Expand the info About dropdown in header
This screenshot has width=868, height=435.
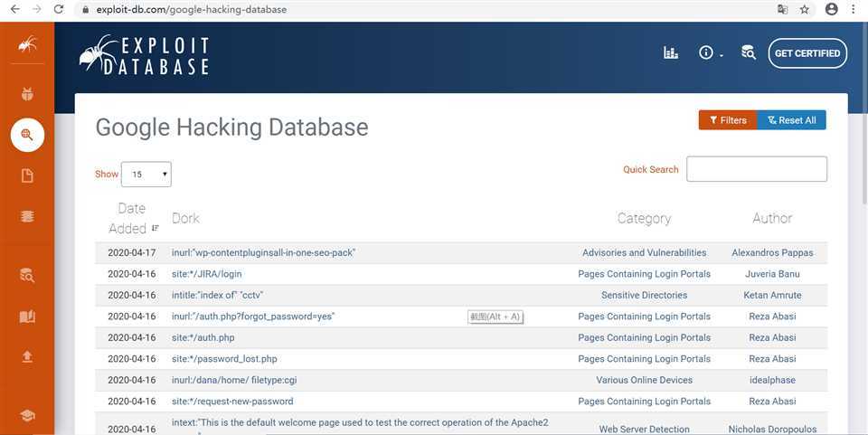(x=711, y=53)
